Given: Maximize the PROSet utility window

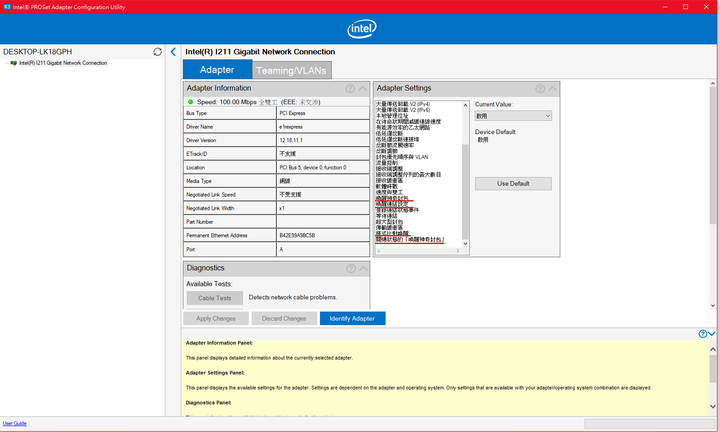Looking at the screenshot, I should 686,7.
